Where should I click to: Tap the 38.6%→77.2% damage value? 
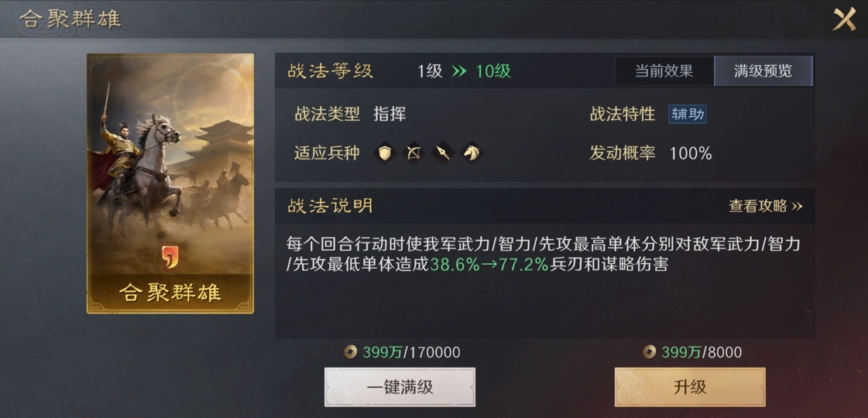[489, 265]
